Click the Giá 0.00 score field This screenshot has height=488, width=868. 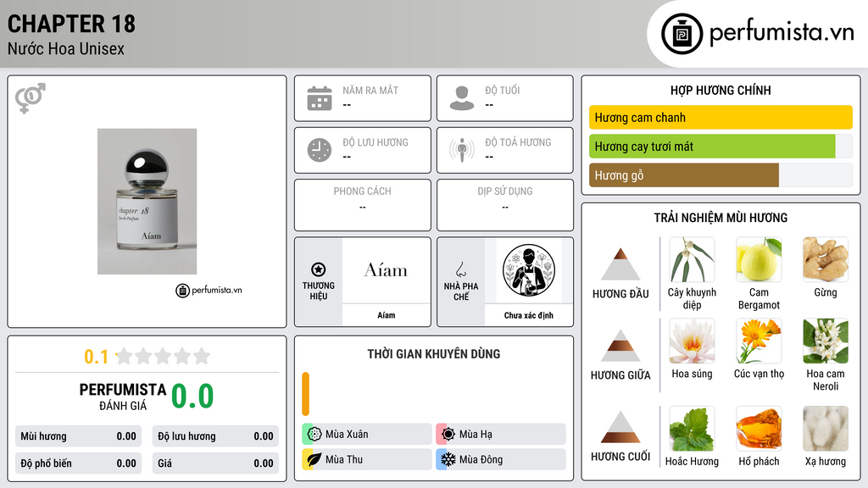[x=215, y=463]
